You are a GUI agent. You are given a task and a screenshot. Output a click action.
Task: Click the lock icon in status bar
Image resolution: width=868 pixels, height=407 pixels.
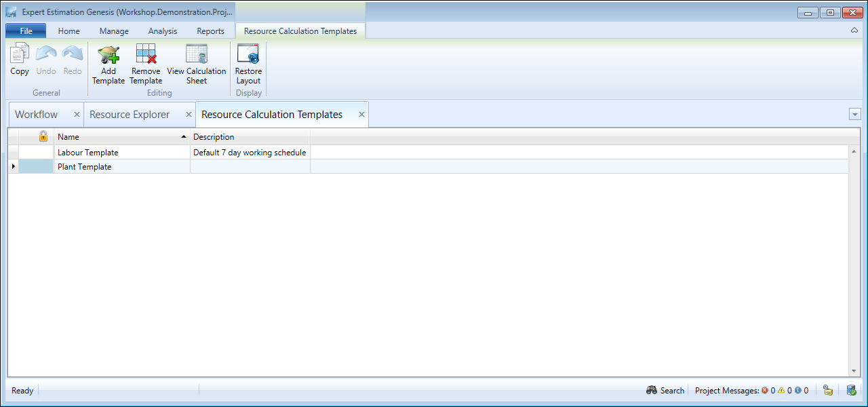(827, 390)
